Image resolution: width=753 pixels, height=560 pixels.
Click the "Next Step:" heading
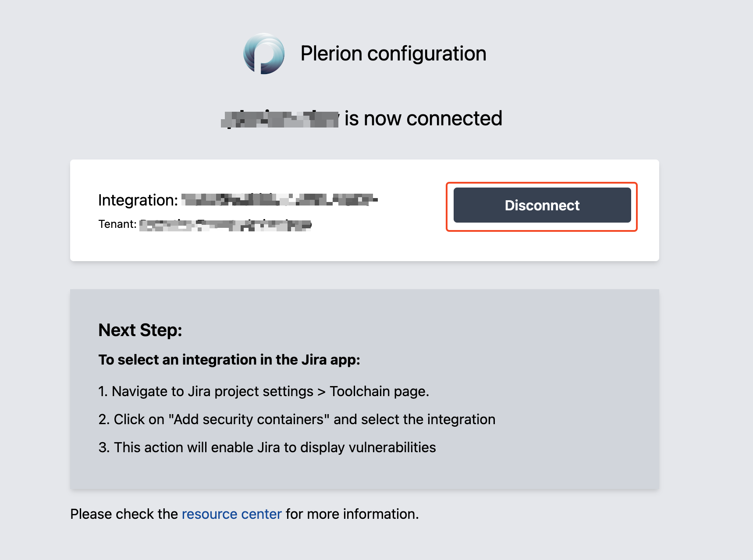(x=140, y=330)
